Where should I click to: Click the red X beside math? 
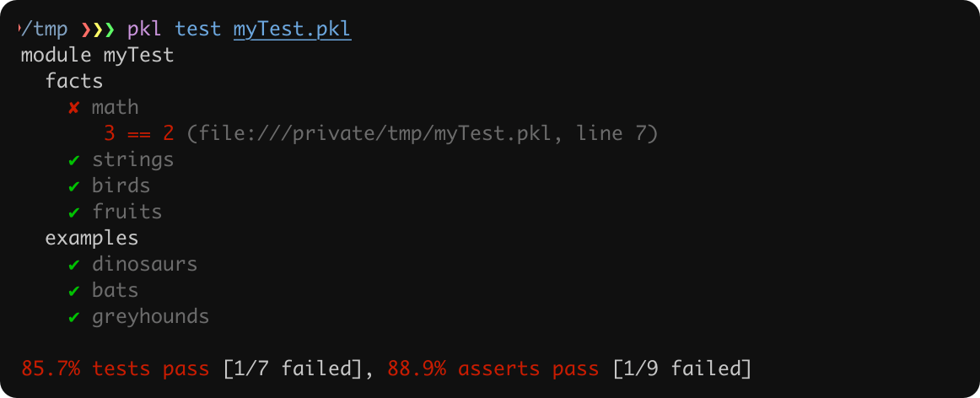pos(74,108)
